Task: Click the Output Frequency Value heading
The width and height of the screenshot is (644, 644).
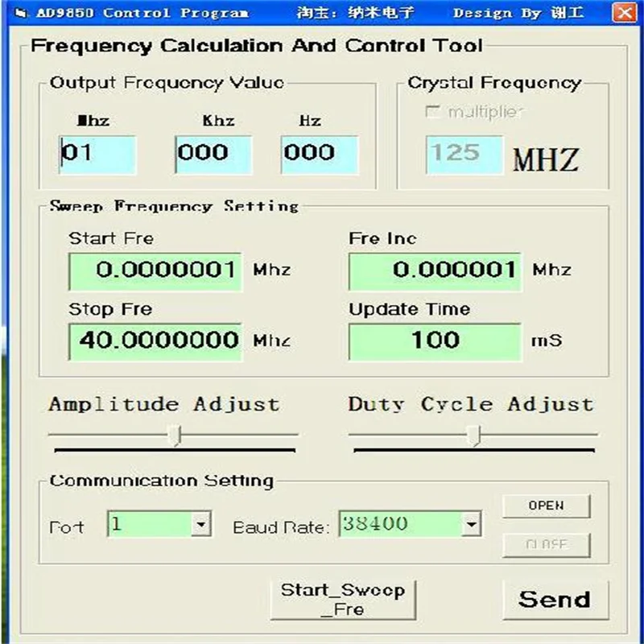Action: (x=167, y=84)
